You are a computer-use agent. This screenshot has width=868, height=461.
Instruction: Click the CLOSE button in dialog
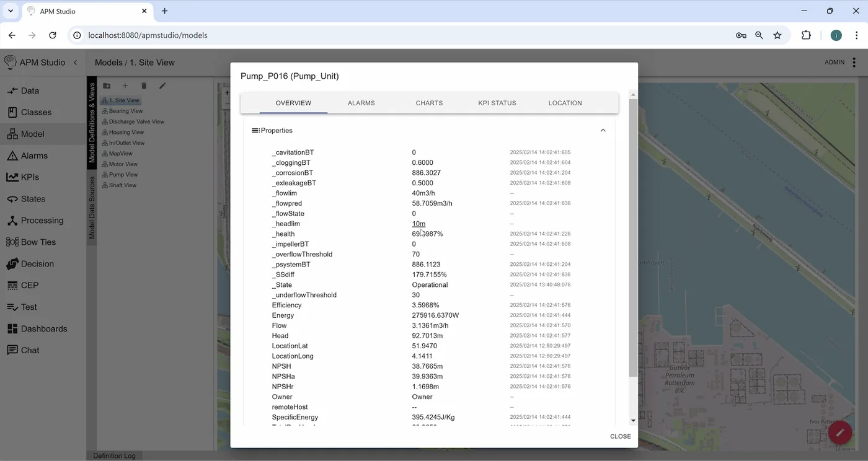click(621, 436)
